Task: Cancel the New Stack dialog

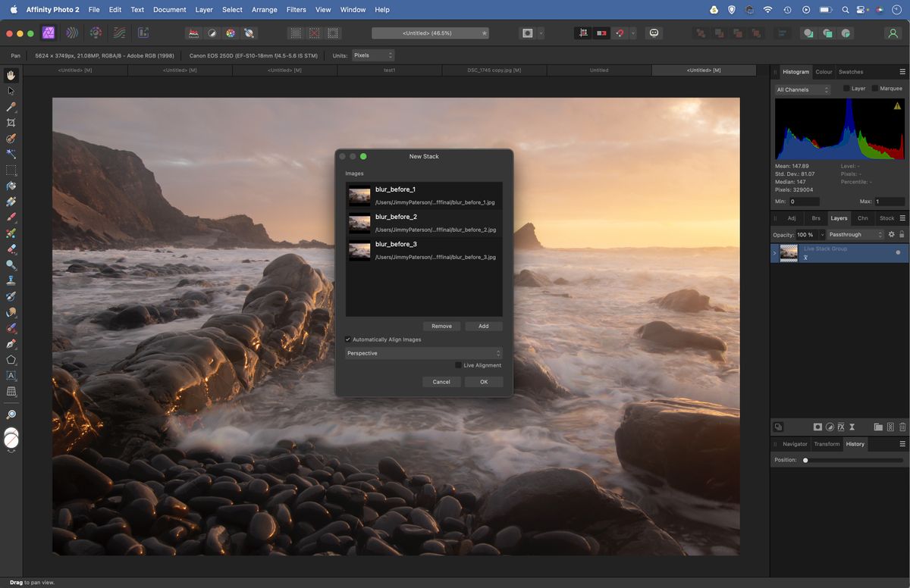Action: [441, 382]
